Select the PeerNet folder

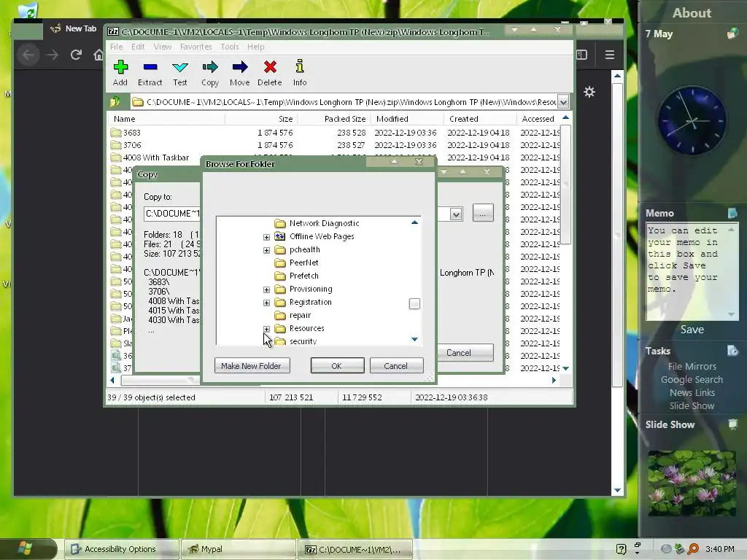(x=304, y=262)
